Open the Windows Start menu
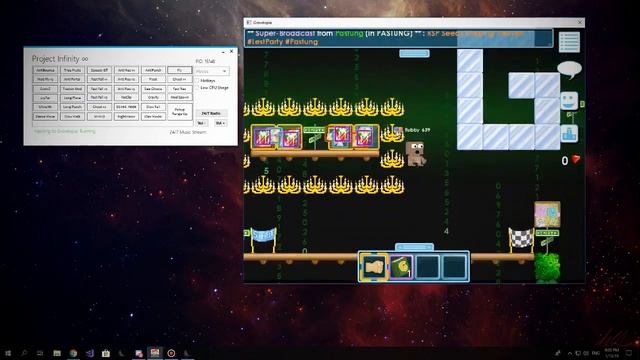This screenshot has width=640, height=360. 8,353
